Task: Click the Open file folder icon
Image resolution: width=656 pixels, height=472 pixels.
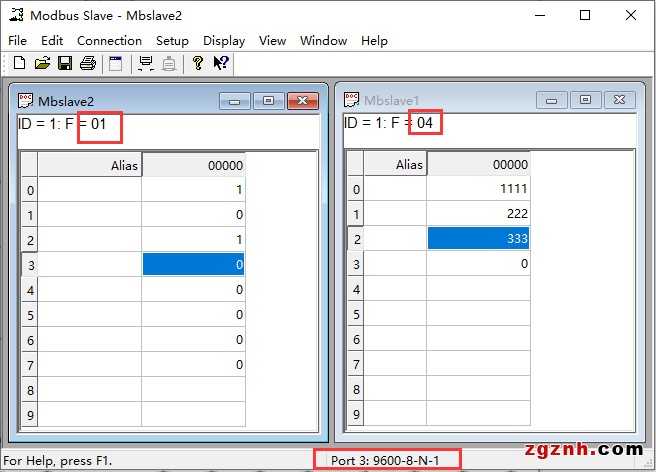Action: pos(42,63)
